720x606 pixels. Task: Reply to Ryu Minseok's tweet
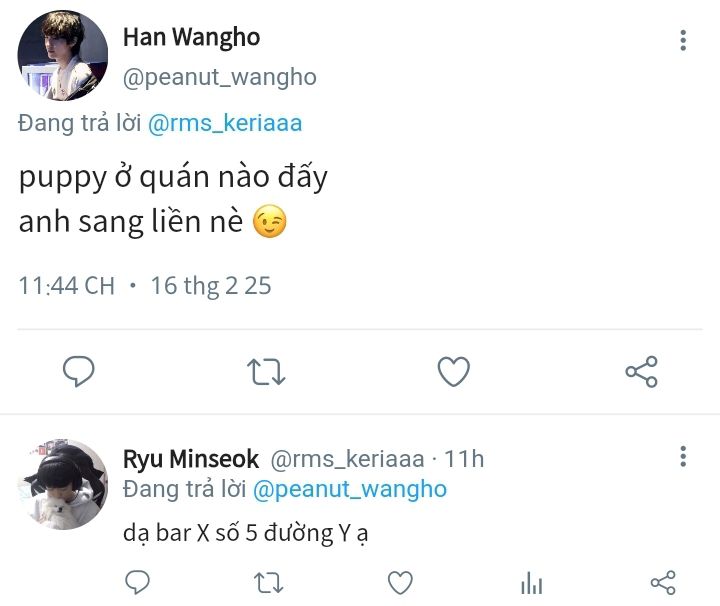click(139, 582)
